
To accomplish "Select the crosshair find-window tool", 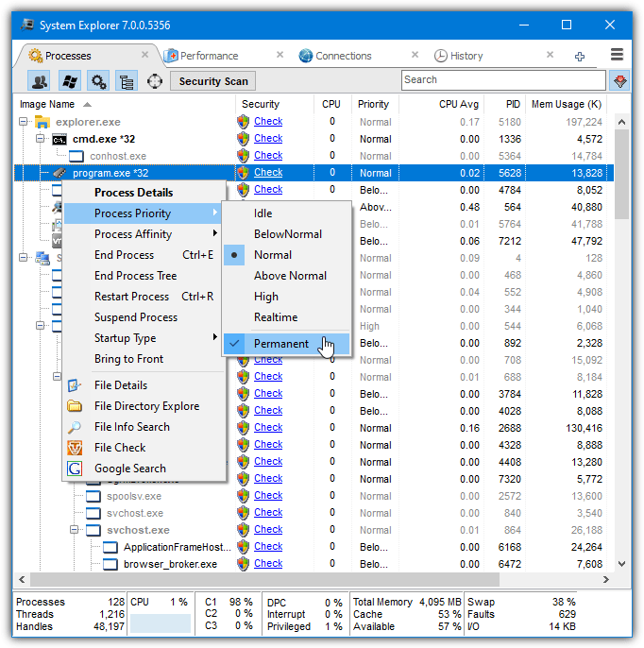I will coord(155,81).
